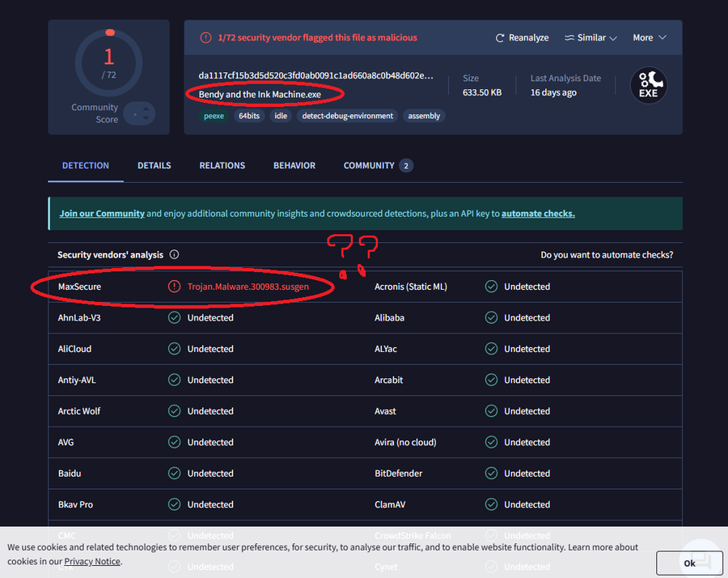The image size is (728, 578).
Task: Expand the Similar dropdown chevron
Action: point(613,38)
